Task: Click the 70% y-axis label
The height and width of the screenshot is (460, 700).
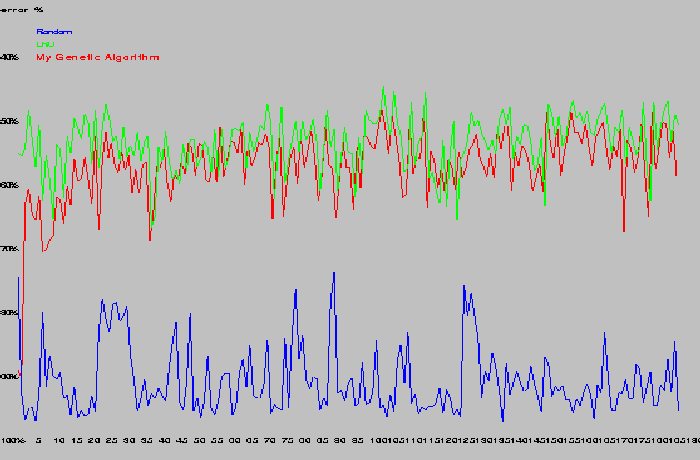Action: [x=9, y=249]
